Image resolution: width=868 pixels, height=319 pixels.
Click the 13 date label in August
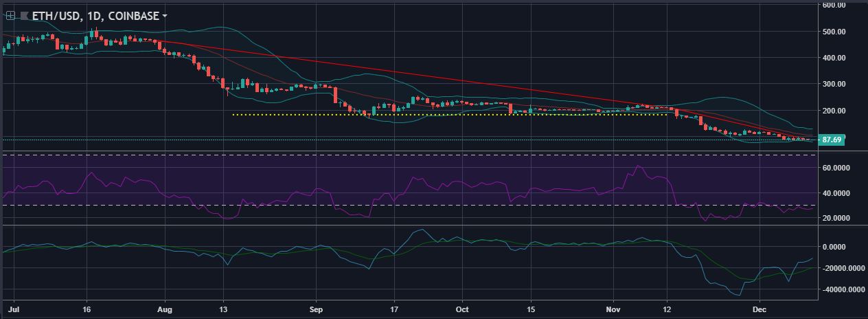[224, 309]
